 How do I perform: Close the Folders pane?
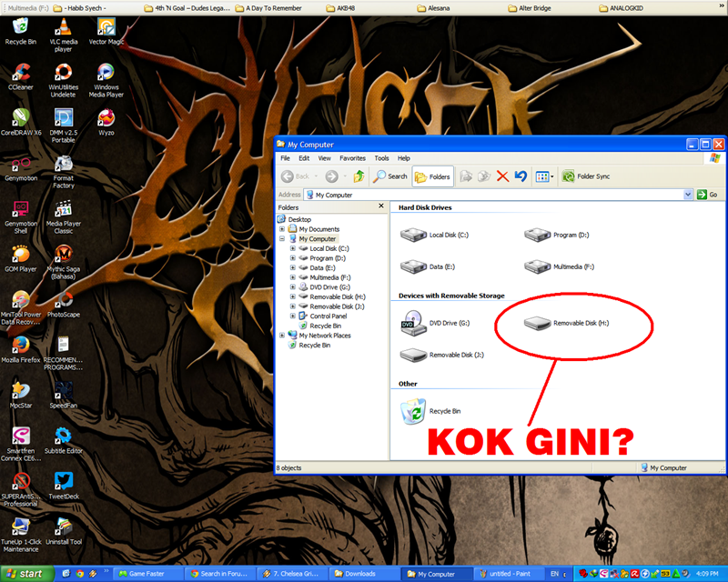[x=381, y=206]
